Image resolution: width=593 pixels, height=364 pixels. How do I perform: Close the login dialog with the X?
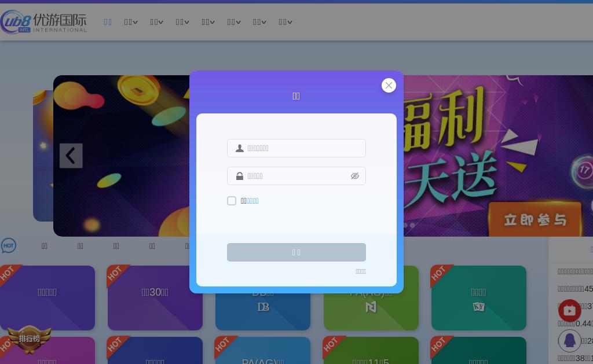coord(389,86)
